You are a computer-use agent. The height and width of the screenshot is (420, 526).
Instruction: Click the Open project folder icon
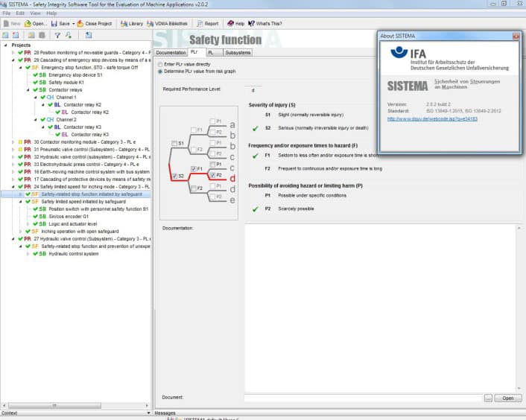[x=28, y=24]
